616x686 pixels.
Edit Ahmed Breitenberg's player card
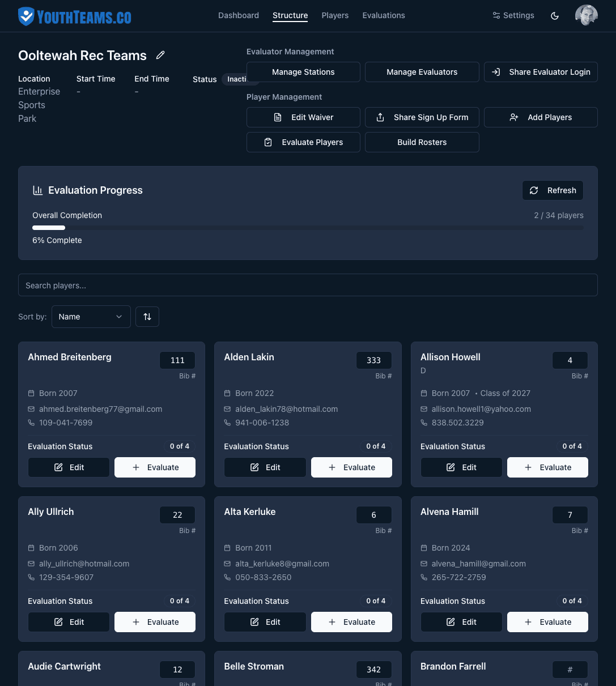click(69, 467)
